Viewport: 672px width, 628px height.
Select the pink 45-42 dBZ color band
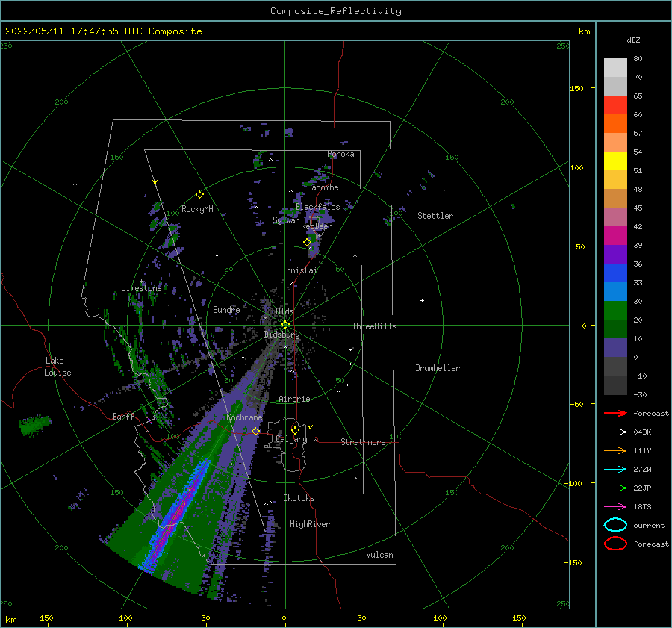[615, 217]
